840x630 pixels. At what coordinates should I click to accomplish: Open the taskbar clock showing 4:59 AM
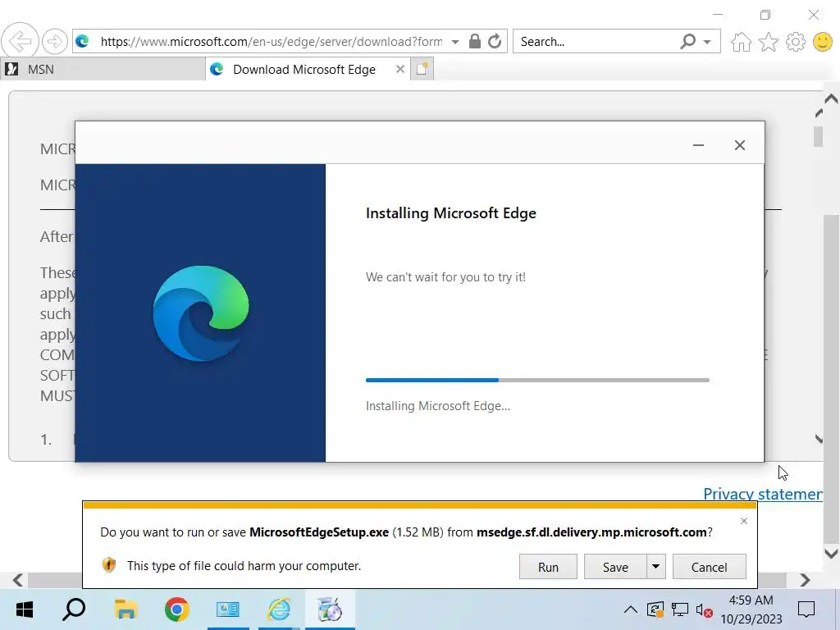click(x=751, y=609)
